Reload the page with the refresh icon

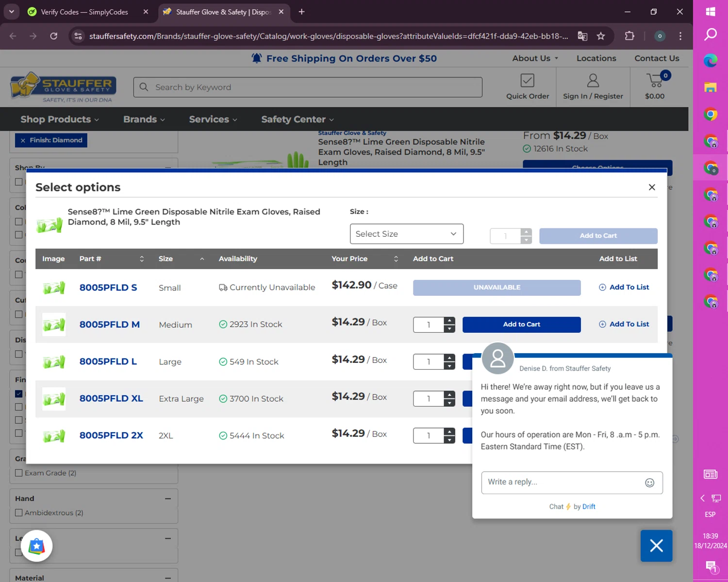coord(54,36)
